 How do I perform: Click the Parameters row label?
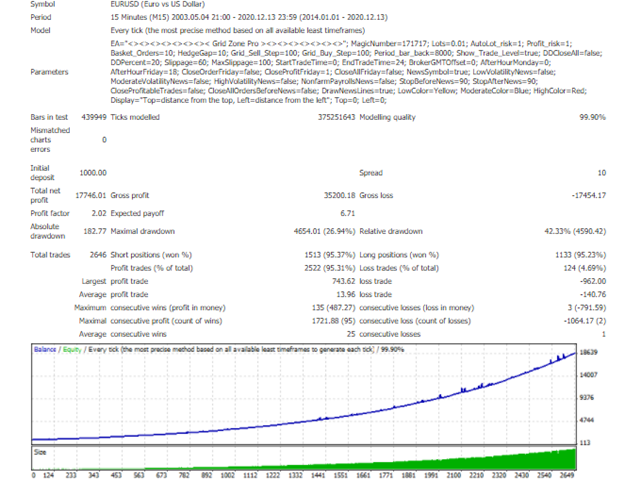(x=49, y=72)
